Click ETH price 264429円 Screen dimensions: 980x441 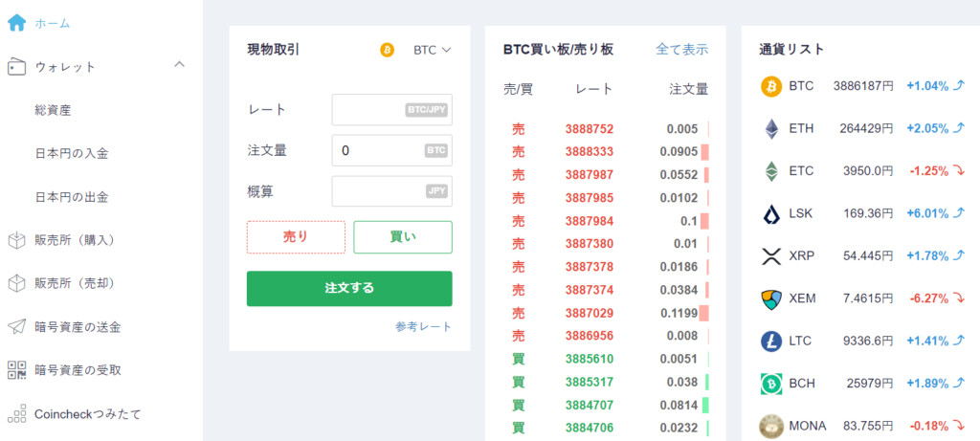tap(867, 129)
